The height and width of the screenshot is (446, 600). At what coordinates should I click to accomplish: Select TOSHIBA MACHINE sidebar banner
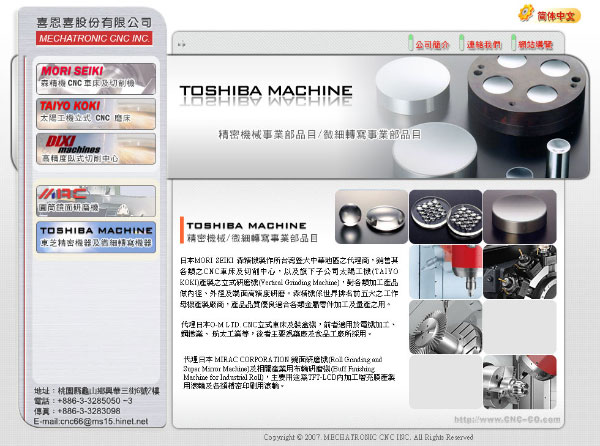(x=96, y=237)
